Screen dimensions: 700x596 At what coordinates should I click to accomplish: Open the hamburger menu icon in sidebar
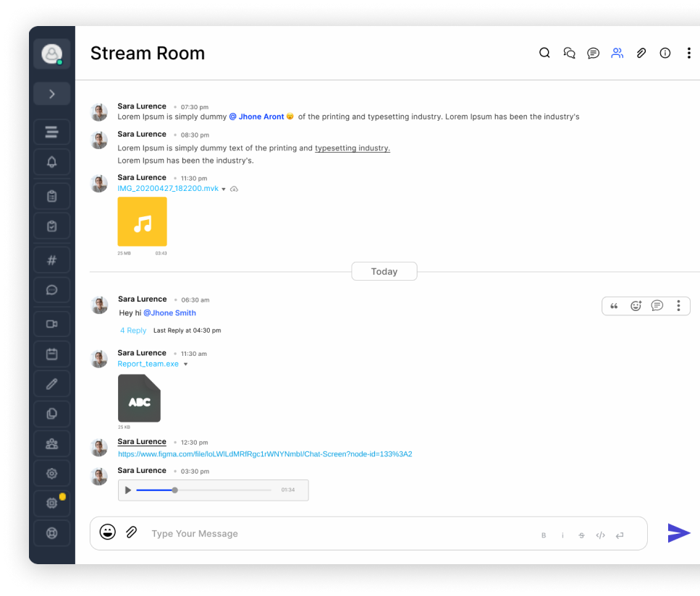[x=52, y=132]
